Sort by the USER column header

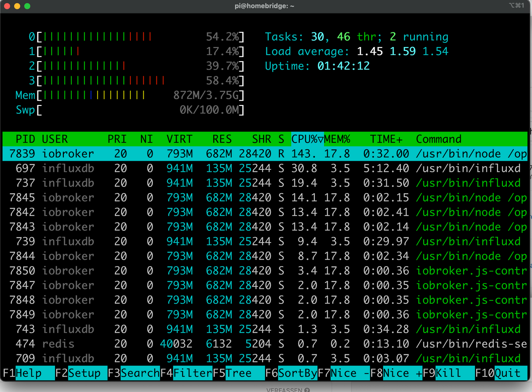(55, 139)
